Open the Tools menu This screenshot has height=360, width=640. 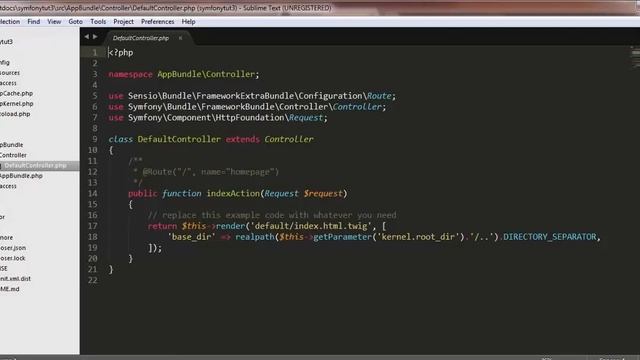pyautogui.click(x=98, y=22)
